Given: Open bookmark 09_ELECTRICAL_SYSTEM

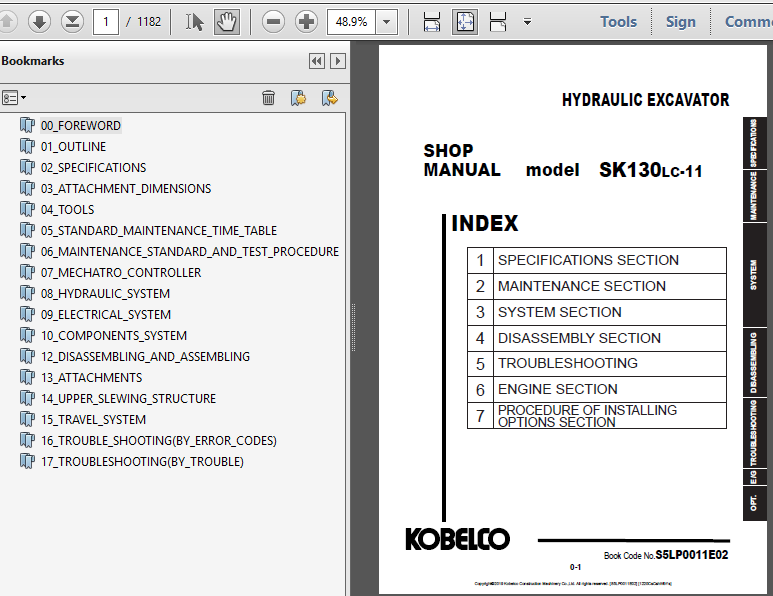Looking at the screenshot, I should (x=106, y=315).
